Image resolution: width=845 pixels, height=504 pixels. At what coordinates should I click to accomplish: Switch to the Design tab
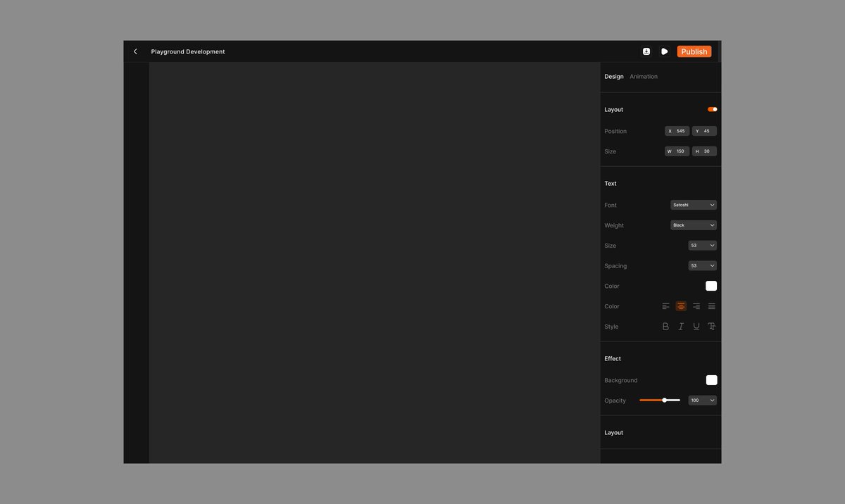click(614, 77)
